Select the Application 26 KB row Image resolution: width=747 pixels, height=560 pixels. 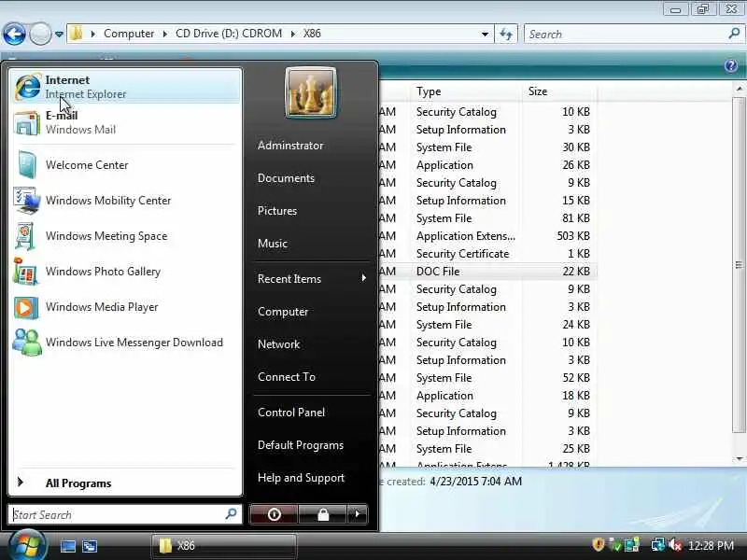(x=487, y=165)
